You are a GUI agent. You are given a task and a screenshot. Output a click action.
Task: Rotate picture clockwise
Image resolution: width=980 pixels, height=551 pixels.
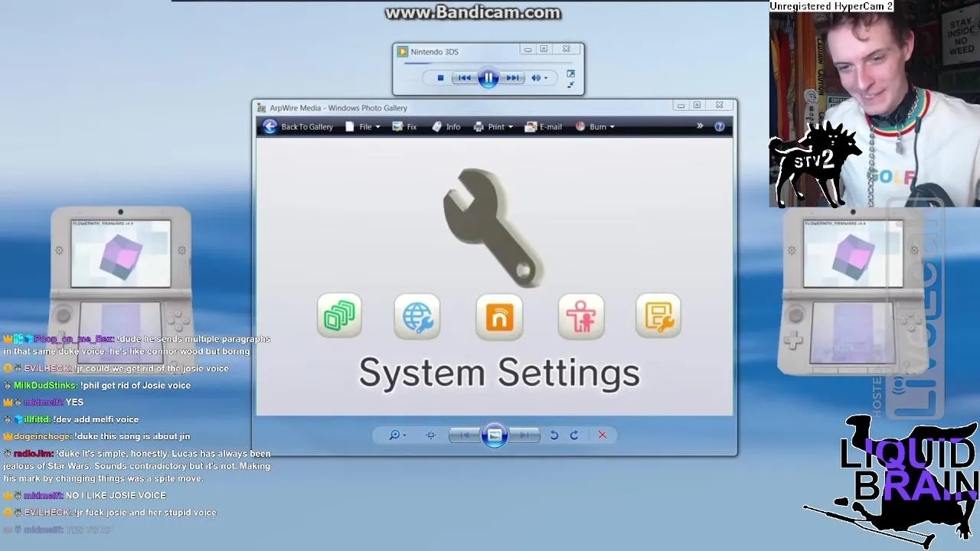click(574, 435)
